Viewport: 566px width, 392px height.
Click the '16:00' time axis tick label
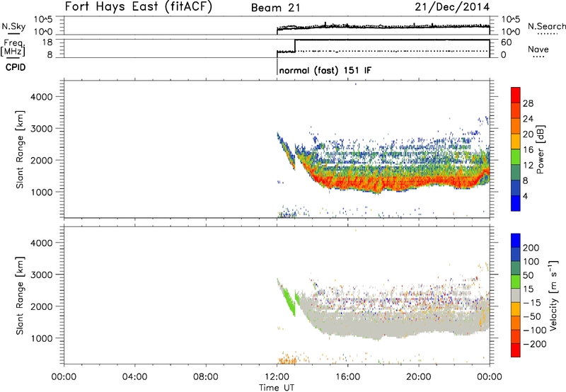[x=347, y=377]
